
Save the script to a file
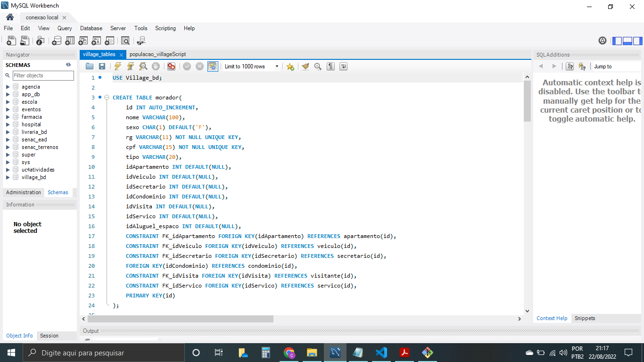coord(102,66)
